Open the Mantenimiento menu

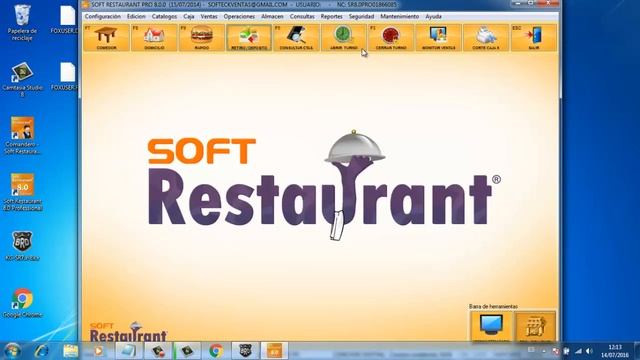[400, 16]
